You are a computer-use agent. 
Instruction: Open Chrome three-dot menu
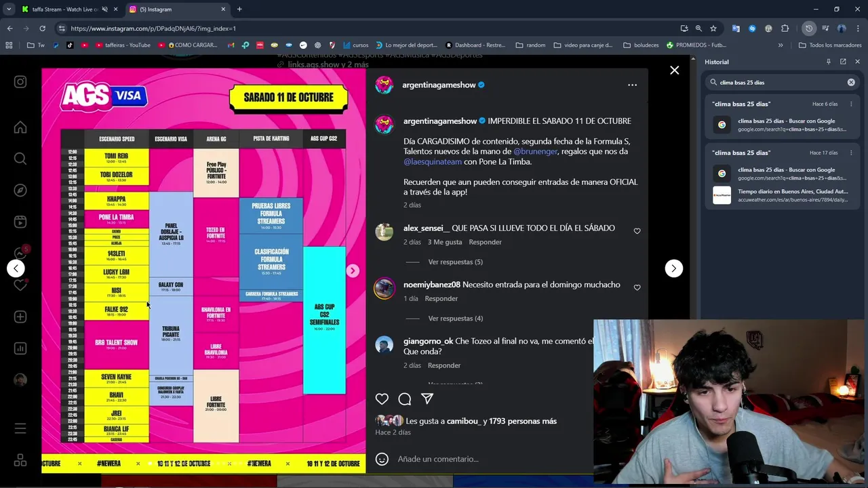click(x=858, y=28)
